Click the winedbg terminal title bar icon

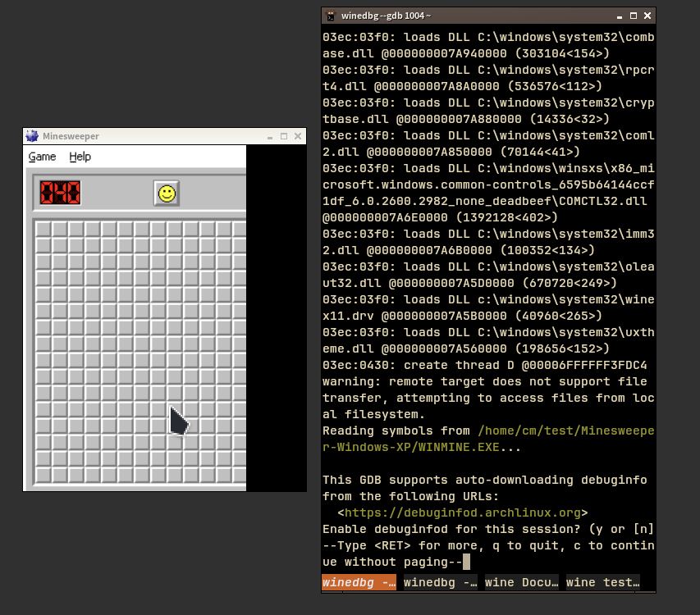331,15
